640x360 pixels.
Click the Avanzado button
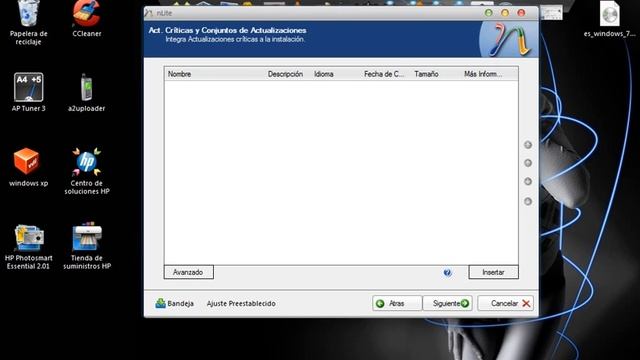(x=188, y=272)
